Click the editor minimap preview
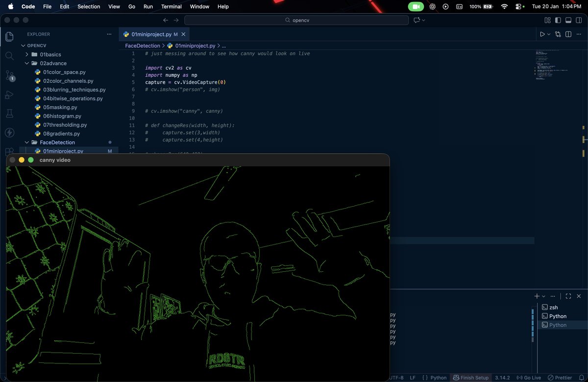 pyautogui.click(x=551, y=66)
